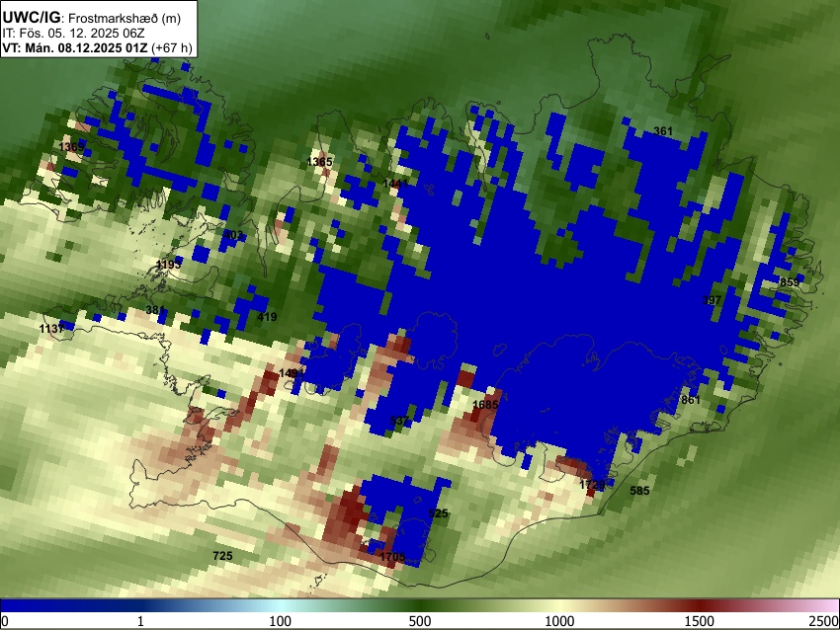This screenshot has width=840, height=630.
Task: Click the 500 tick on color scale
Action: (420, 621)
